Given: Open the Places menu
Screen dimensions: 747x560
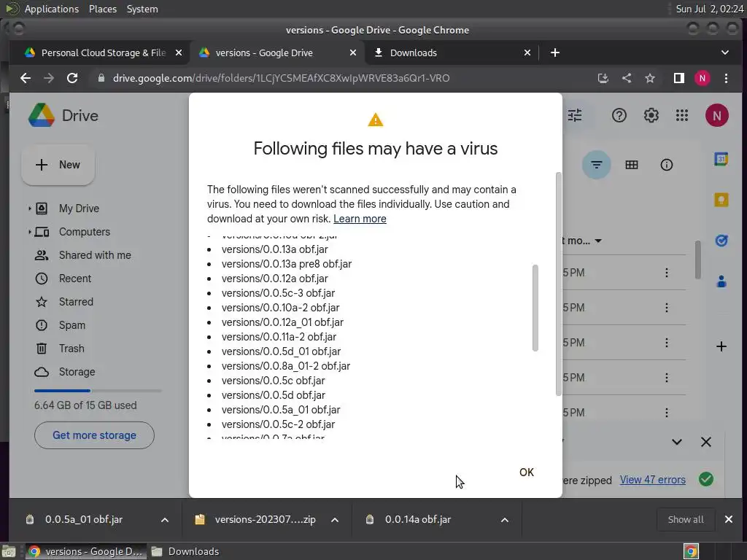Looking at the screenshot, I should click(x=103, y=9).
